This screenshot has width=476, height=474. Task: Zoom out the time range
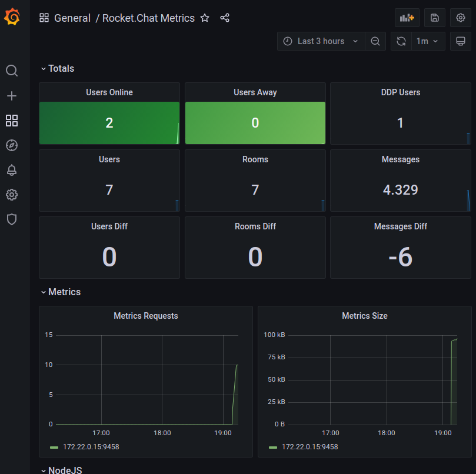375,41
